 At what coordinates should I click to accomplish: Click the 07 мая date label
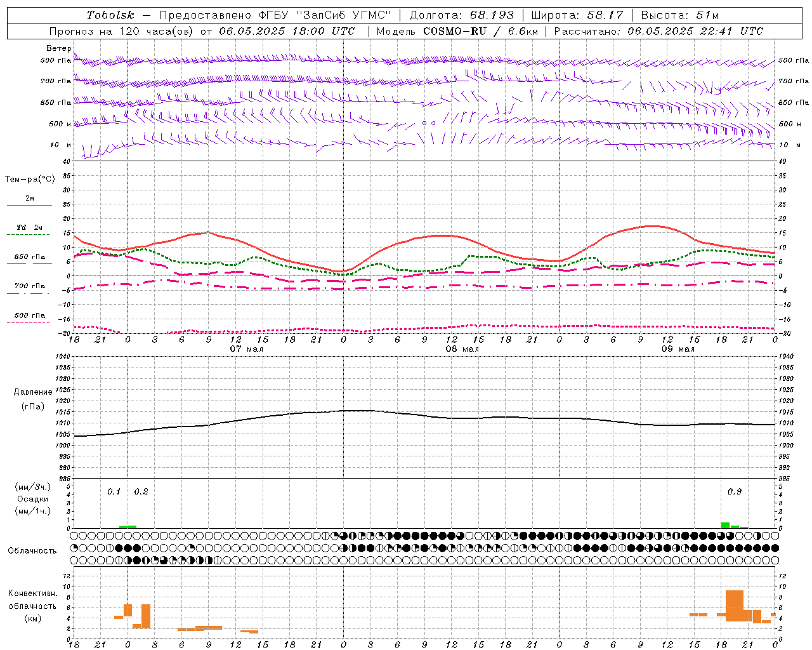(246, 349)
